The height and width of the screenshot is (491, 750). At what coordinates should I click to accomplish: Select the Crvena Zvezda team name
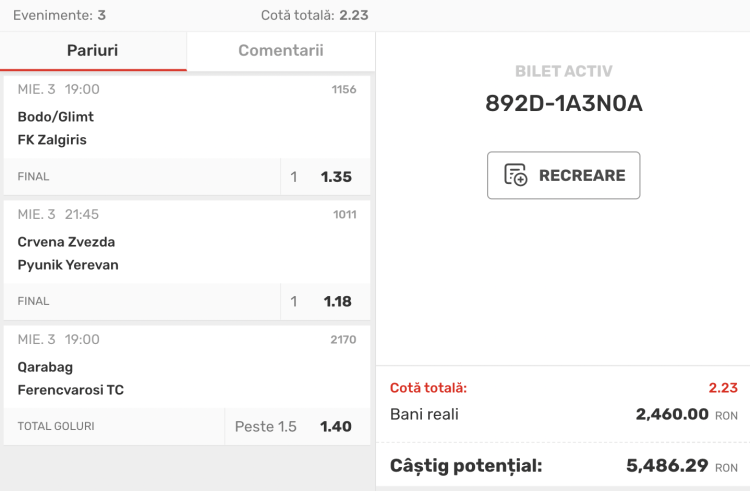[66, 242]
